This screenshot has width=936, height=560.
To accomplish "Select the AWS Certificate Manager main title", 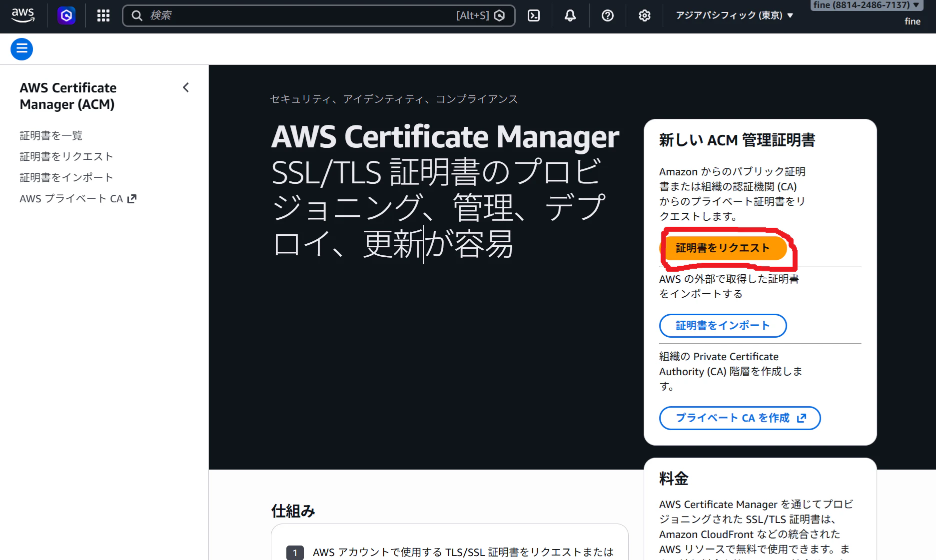I will point(445,137).
